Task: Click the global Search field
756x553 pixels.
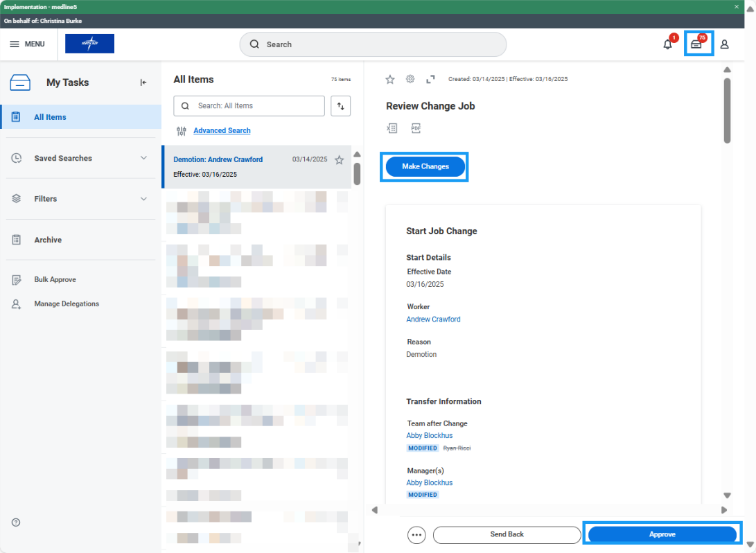Action: tap(373, 44)
